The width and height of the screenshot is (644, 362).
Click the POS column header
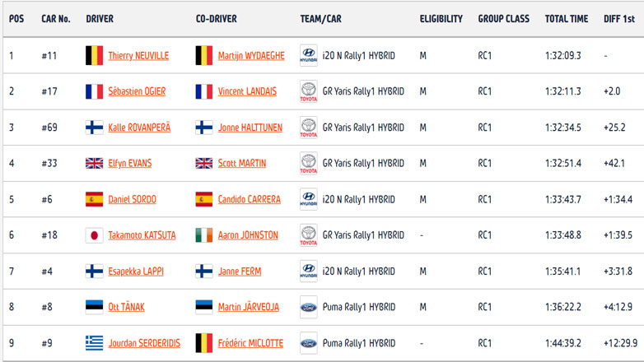16,18
